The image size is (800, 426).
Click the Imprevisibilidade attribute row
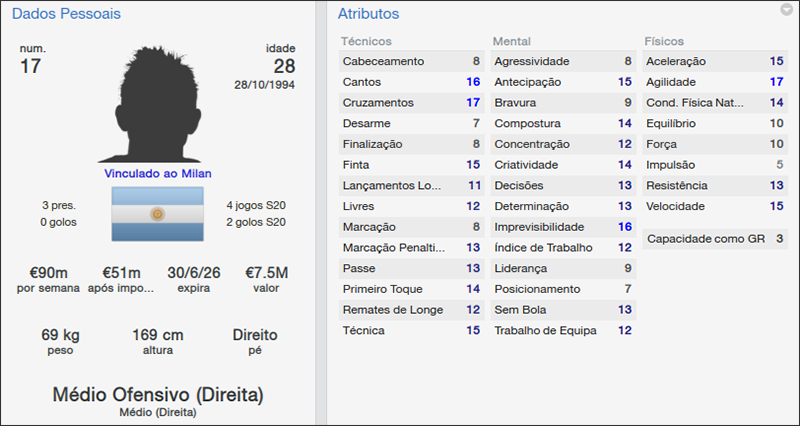coord(563,227)
